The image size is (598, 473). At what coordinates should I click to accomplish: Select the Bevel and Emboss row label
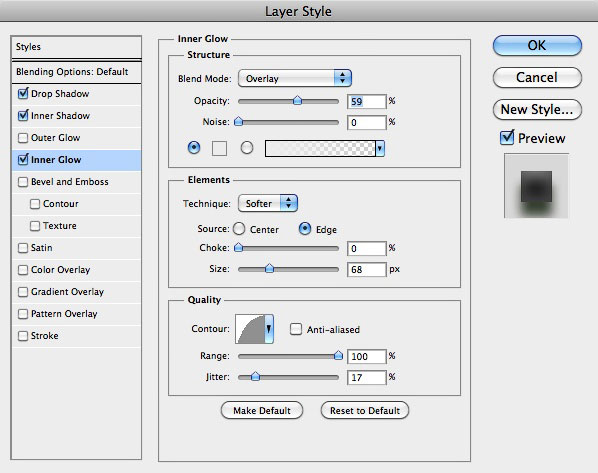point(70,182)
